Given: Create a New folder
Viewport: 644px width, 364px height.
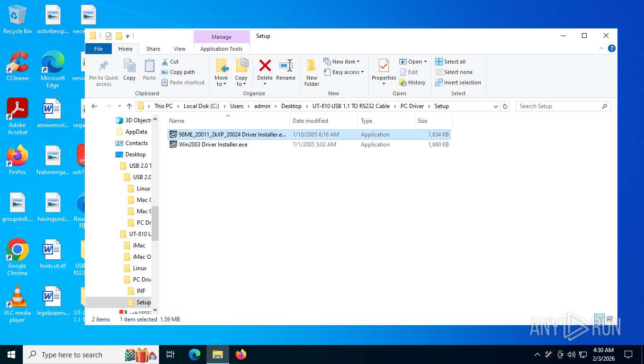Looking at the screenshot, I should tap(312, 73).
